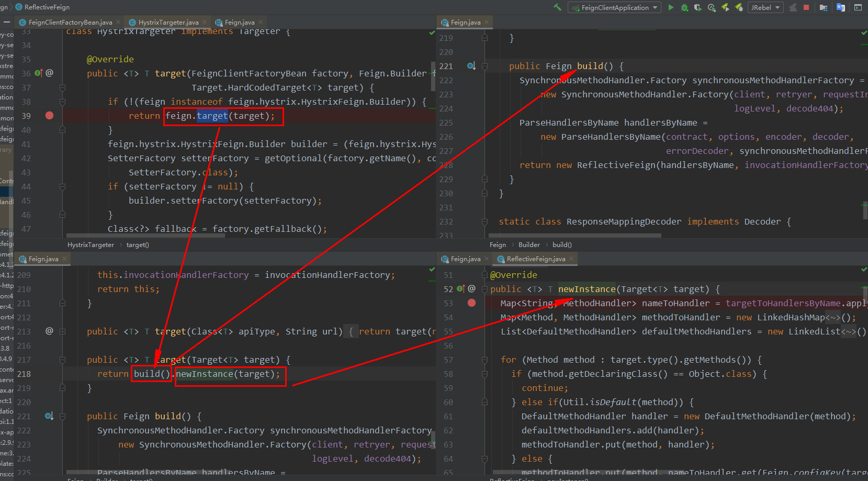The image size is (868, 481).
Task: Close the FeignClientFactoryBean.java tab
Action: (x=118, y=22)
